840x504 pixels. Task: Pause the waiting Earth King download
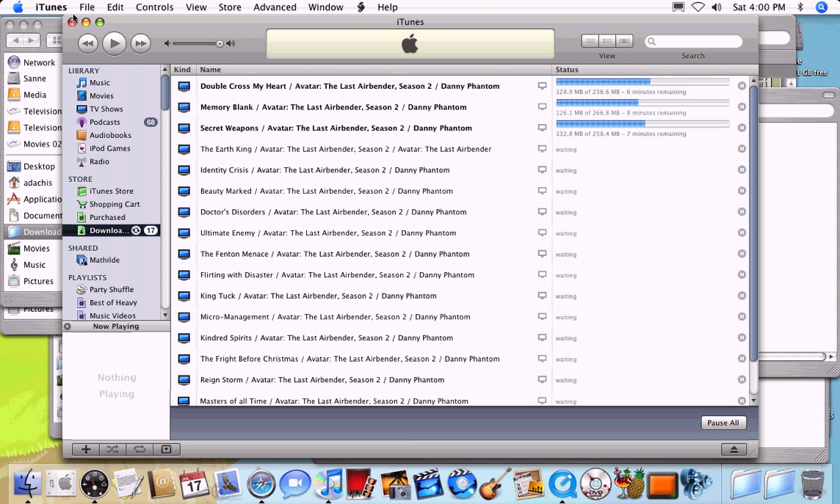742,149
